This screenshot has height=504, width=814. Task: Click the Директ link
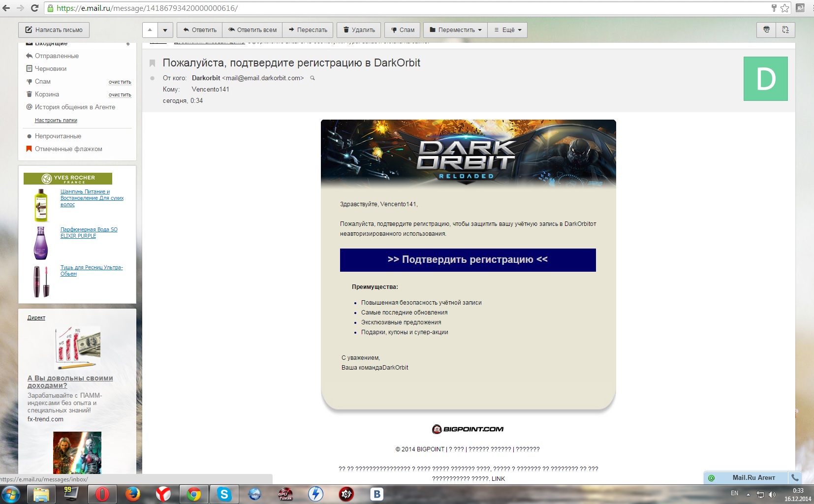pyautogui.click(x=36, y=317)
